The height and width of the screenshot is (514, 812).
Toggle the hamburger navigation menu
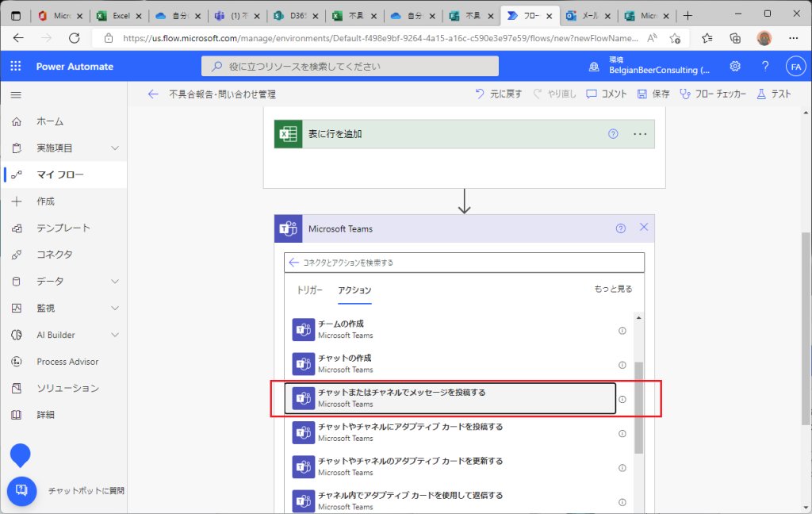[16, 95]
